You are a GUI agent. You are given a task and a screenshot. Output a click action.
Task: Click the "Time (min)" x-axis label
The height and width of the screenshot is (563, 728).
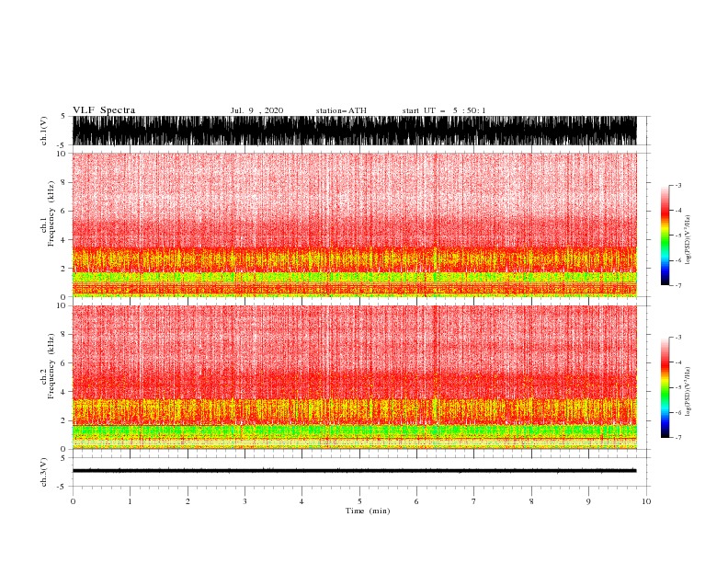click(368, 511)
